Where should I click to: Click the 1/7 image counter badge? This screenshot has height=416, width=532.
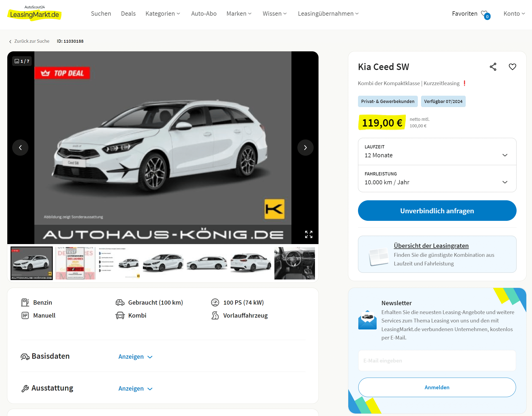coord(22,61)
